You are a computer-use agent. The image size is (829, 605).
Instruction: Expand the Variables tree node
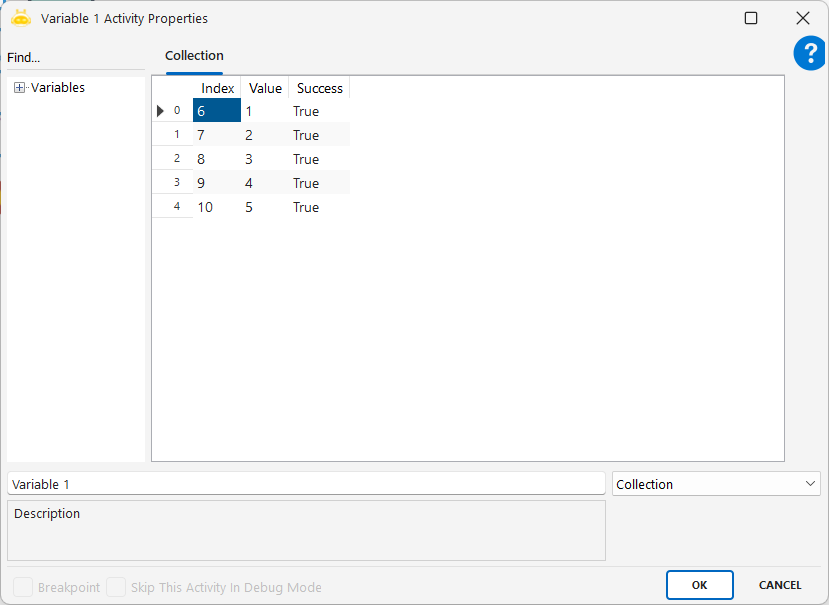point(19,88)
